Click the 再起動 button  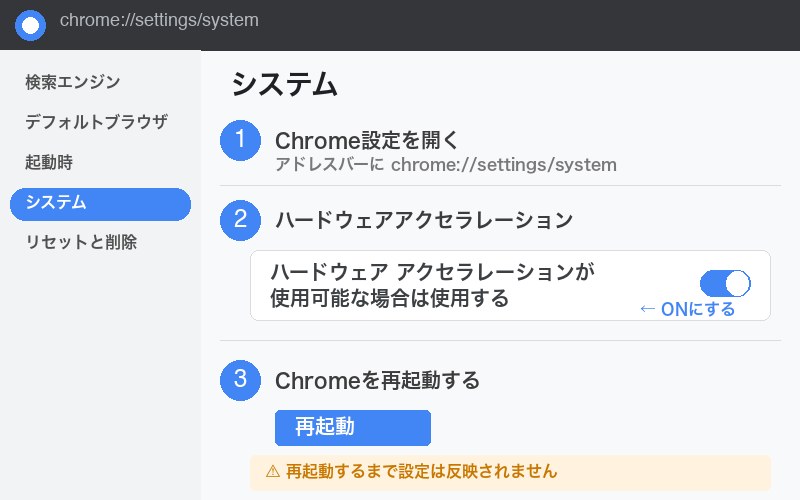tap(353, 428)
